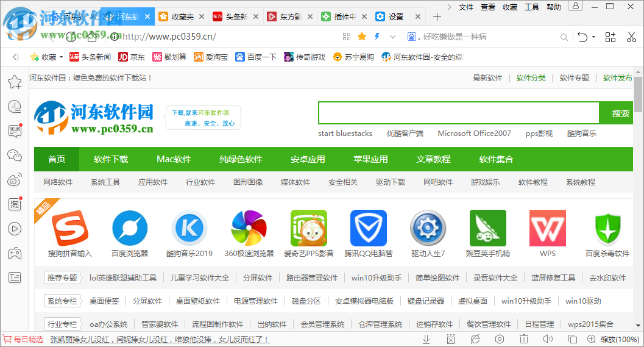Open the 文件 menu
The width and height of the screenshot is (644, 347).
[466, 7]
